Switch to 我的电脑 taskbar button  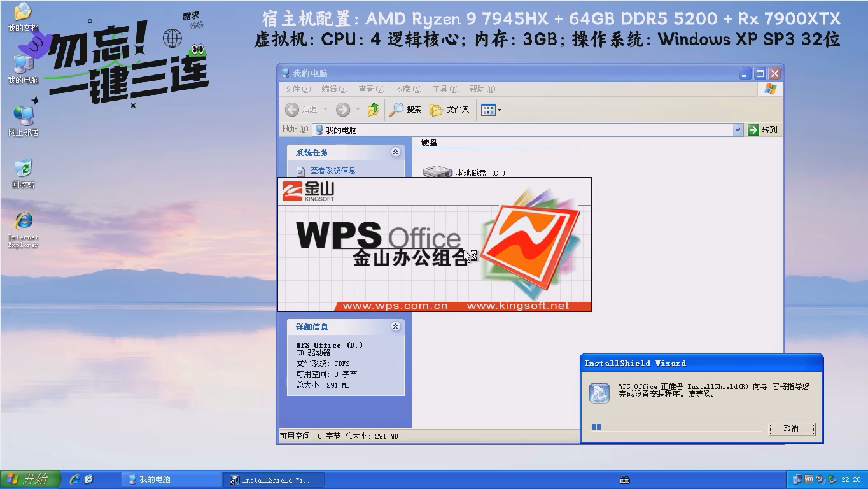pyautogui.click(x=172, y=479)
